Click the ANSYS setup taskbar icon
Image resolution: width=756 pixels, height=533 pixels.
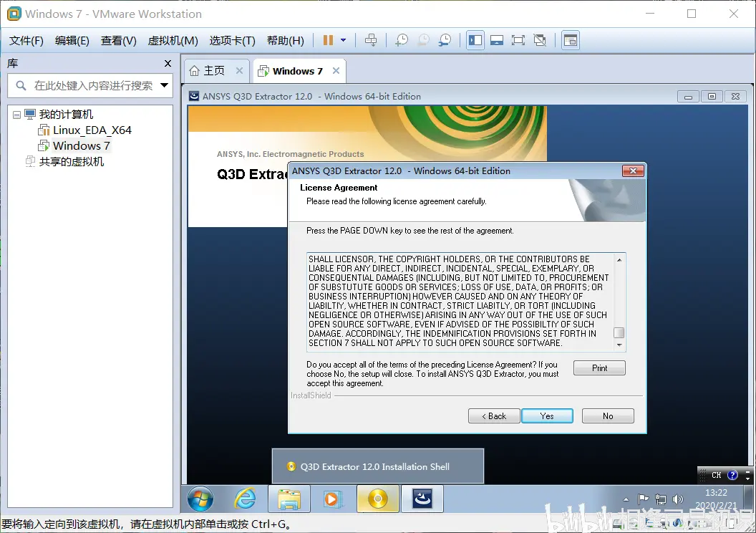(422, 499)
